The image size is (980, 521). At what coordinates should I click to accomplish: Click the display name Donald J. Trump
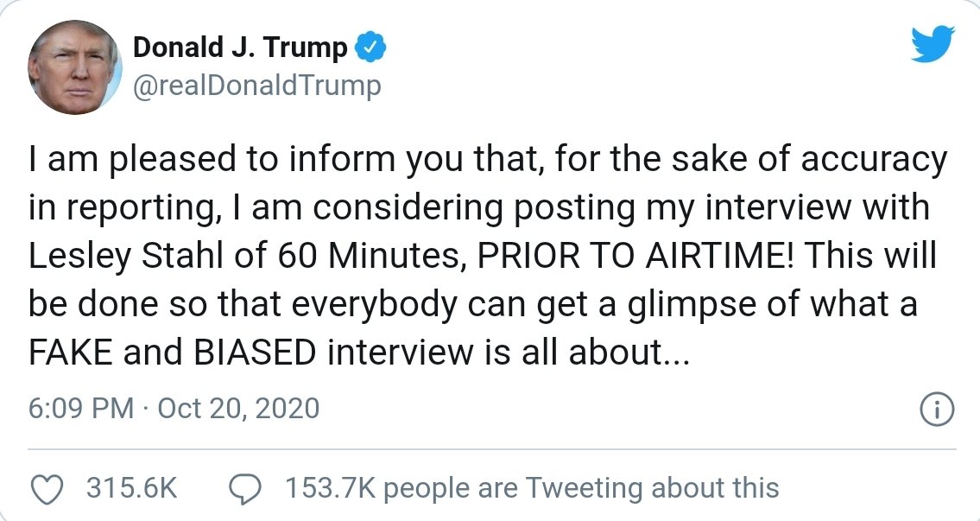[240, 48]
